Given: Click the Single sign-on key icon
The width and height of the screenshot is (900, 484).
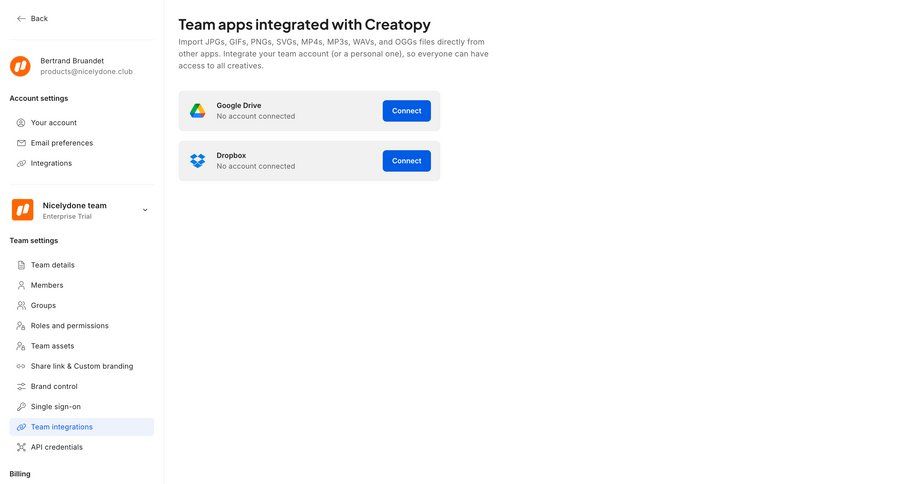Looking at the screenshot, I should click(21, 407).
